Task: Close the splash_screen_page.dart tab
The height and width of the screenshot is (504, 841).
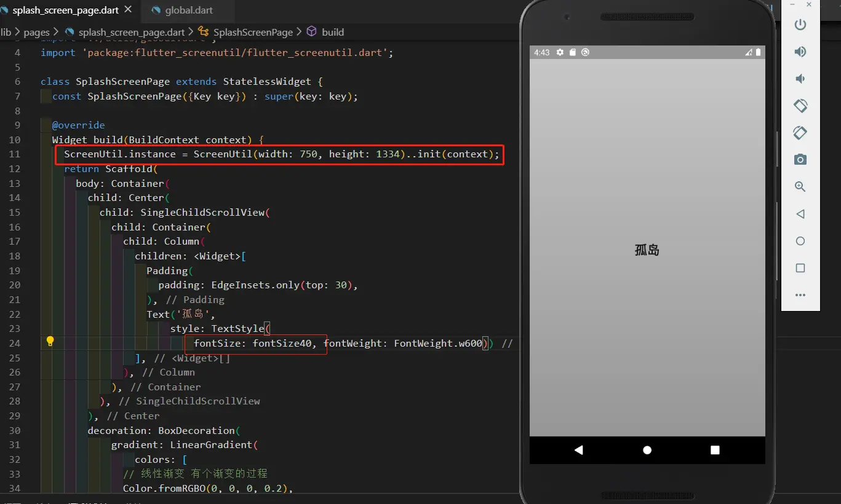Action: coord(129,10)
